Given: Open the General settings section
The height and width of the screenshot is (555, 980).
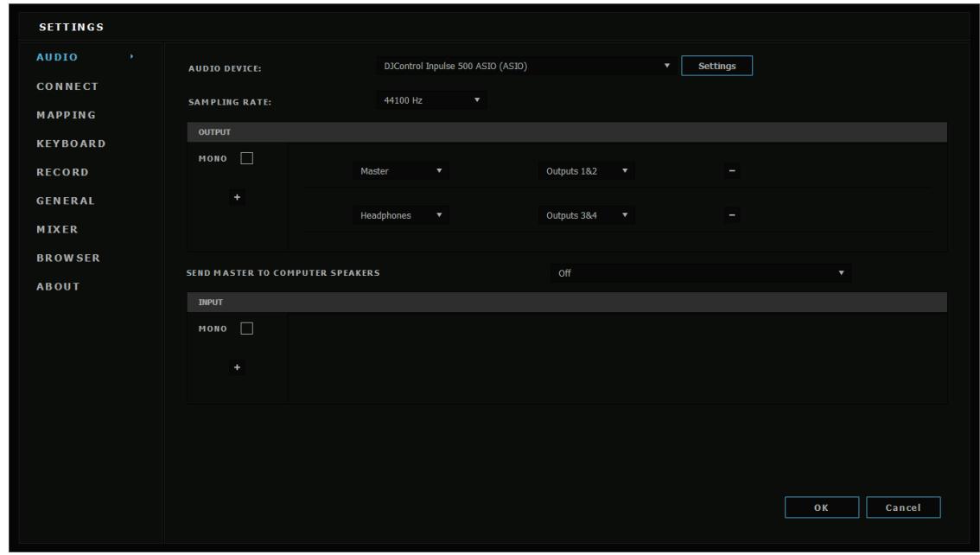Looking at the screenshot, I should coord(66,201).
